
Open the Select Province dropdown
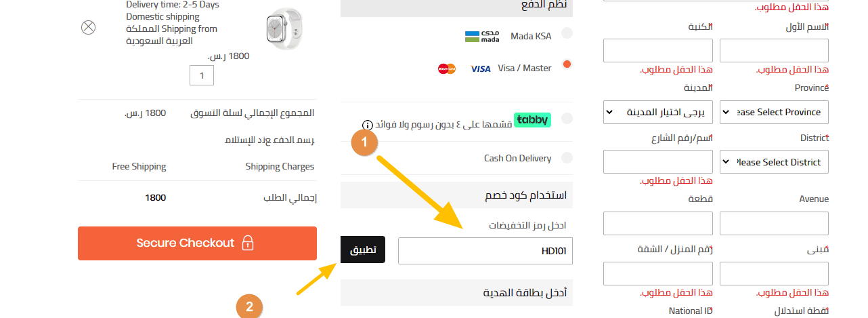[x=774, y=112]
